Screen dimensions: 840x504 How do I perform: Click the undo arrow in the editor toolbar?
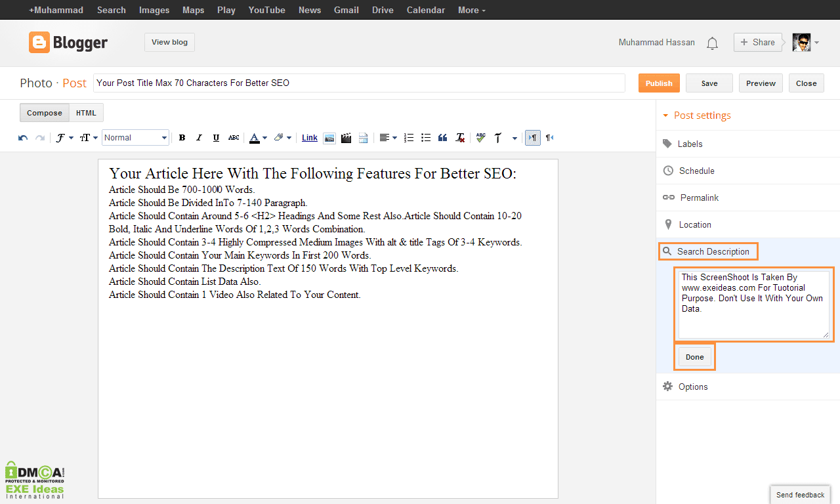pos(23,138)
